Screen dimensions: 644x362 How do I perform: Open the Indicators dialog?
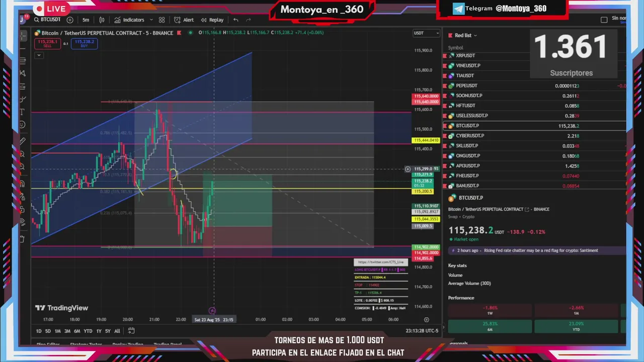click(129, 20)
